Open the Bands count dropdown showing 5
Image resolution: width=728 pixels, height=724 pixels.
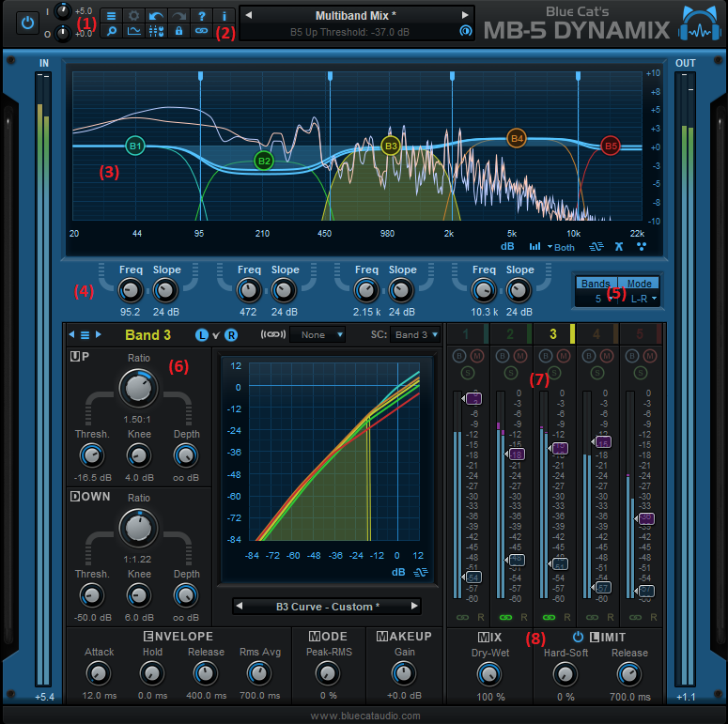point(596,299)
